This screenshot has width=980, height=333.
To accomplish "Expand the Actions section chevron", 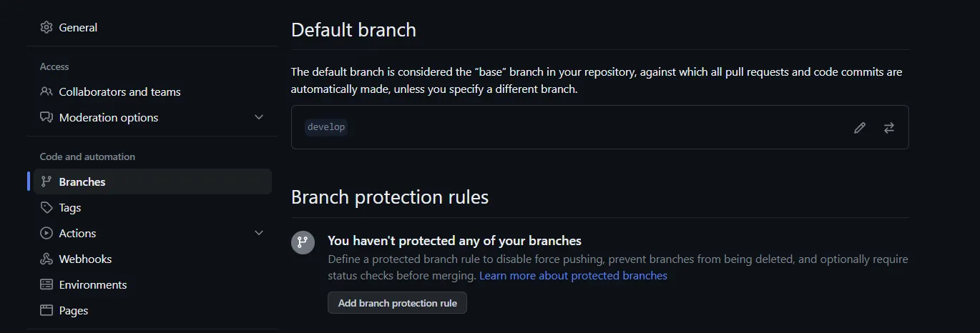I will click(259, 233).
